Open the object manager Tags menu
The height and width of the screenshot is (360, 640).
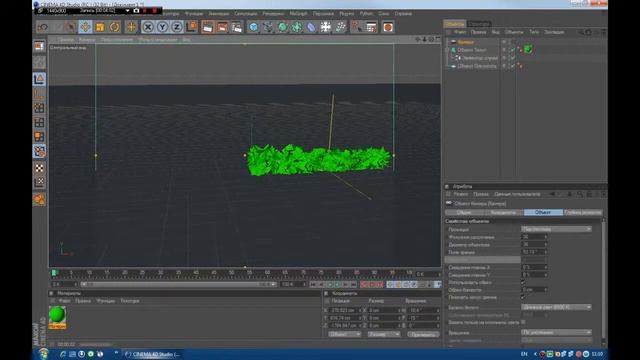pyautogui.click(x=534, y=32)
